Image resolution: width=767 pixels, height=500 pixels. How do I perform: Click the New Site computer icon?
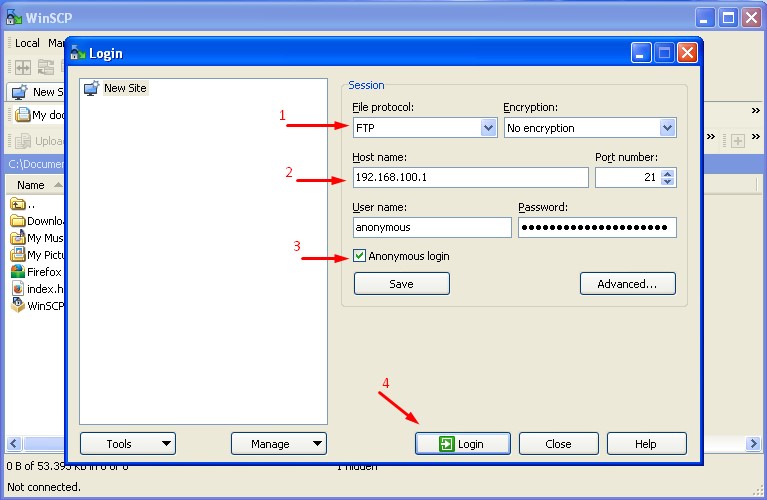click(x=91, y=88)
